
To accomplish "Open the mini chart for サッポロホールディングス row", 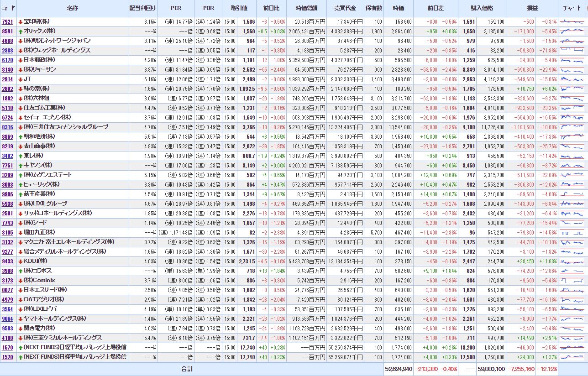I will [x=572, y=213].
